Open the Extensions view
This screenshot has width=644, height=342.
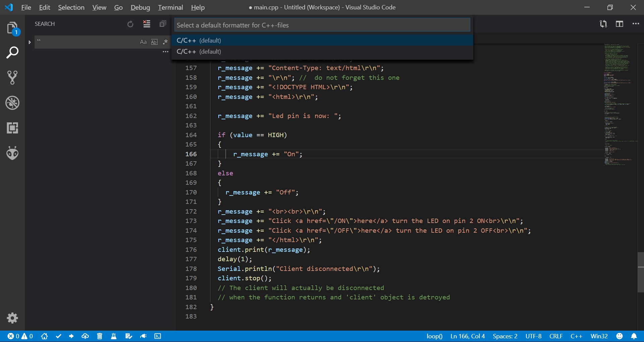coord(12,128)
